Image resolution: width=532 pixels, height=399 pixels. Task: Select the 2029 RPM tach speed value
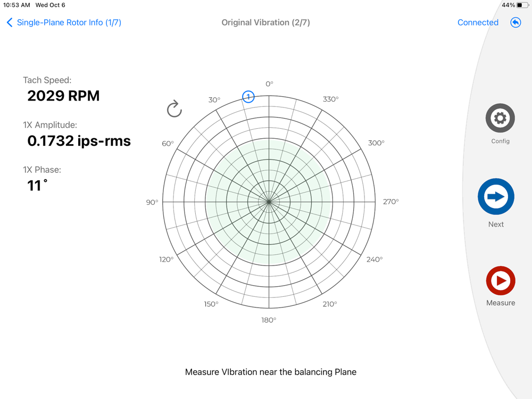tap(63, 96)
